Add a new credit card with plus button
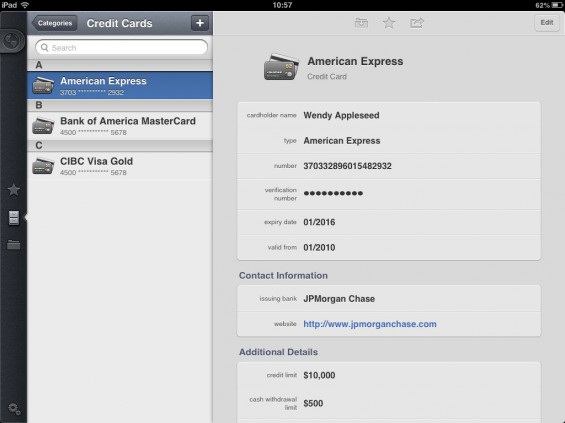This screenshot has height=423, width=565. (200, 23)
